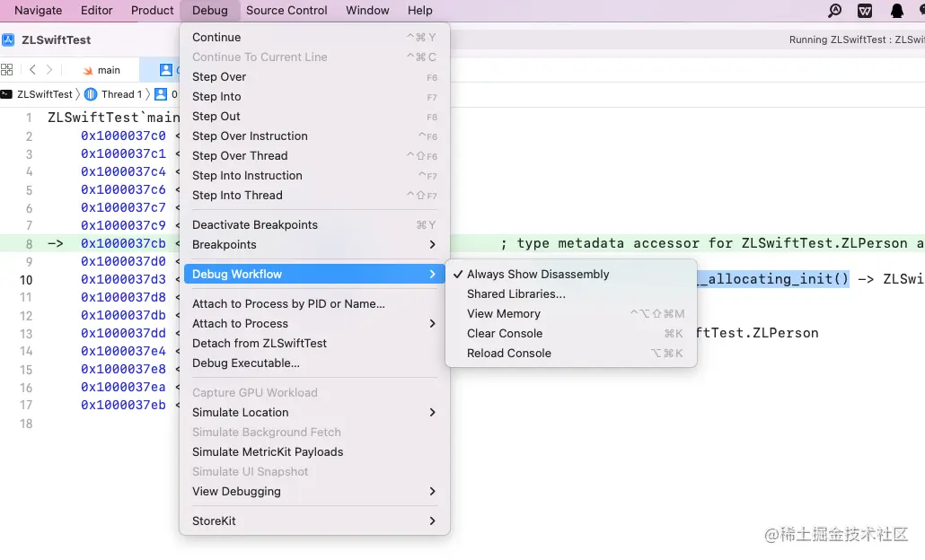Switch to the main editor tab
The image size is (925, 560).
click(x=101, y=70)
